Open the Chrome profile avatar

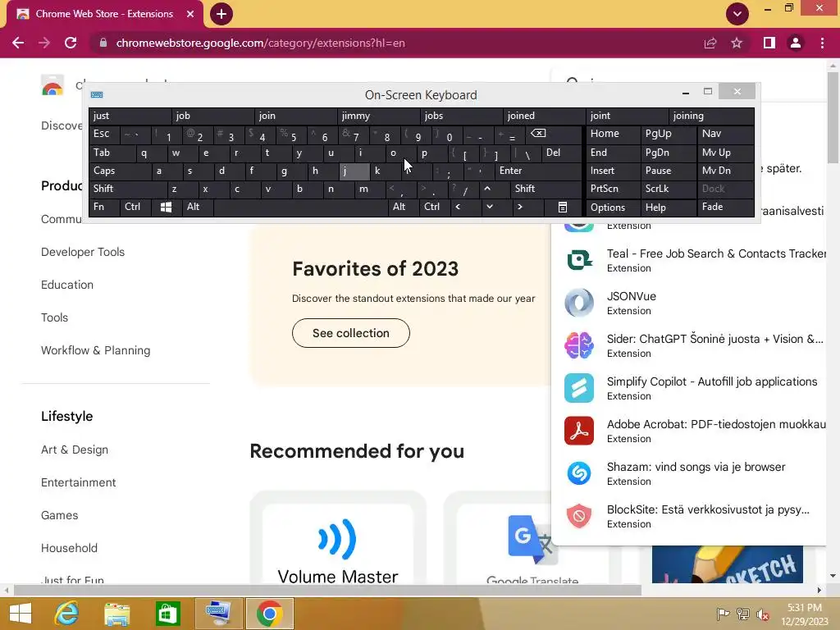pyautogui.click(x=796, y=43)
